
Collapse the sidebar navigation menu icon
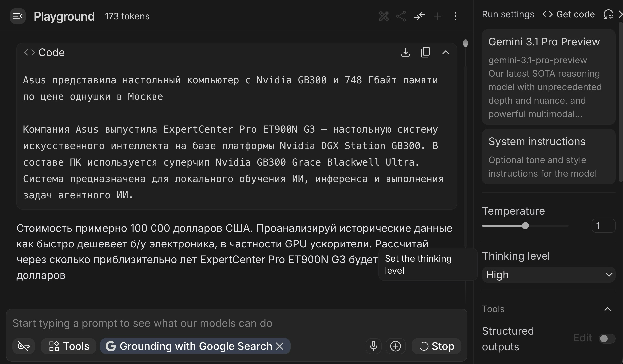[x=18, y=16]
